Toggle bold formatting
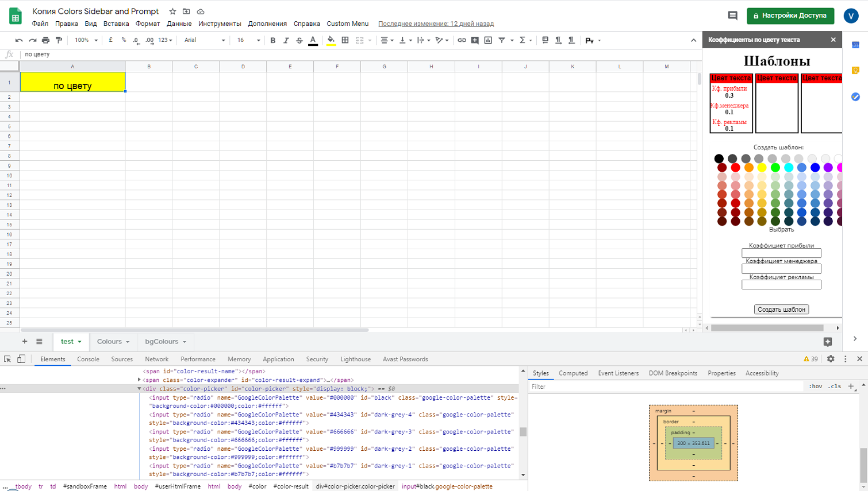 pyautogui.click(x=273, y=40)
